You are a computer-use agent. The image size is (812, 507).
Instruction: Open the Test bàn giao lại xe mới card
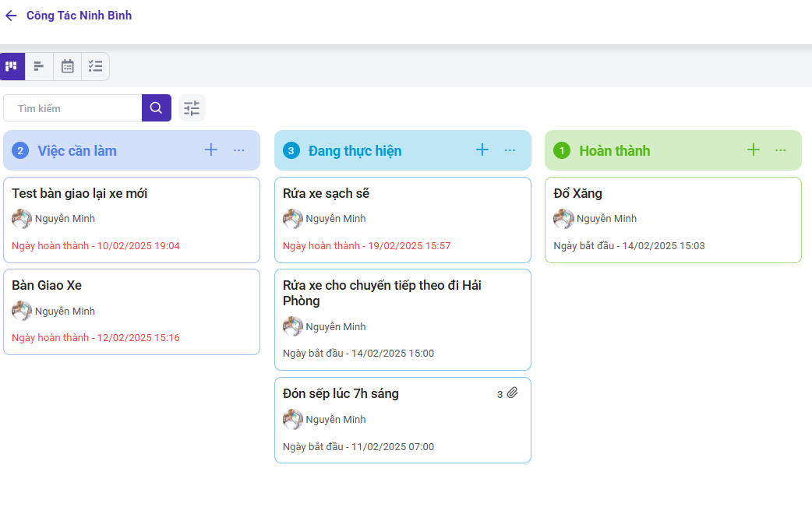click(x=79, y=194)
